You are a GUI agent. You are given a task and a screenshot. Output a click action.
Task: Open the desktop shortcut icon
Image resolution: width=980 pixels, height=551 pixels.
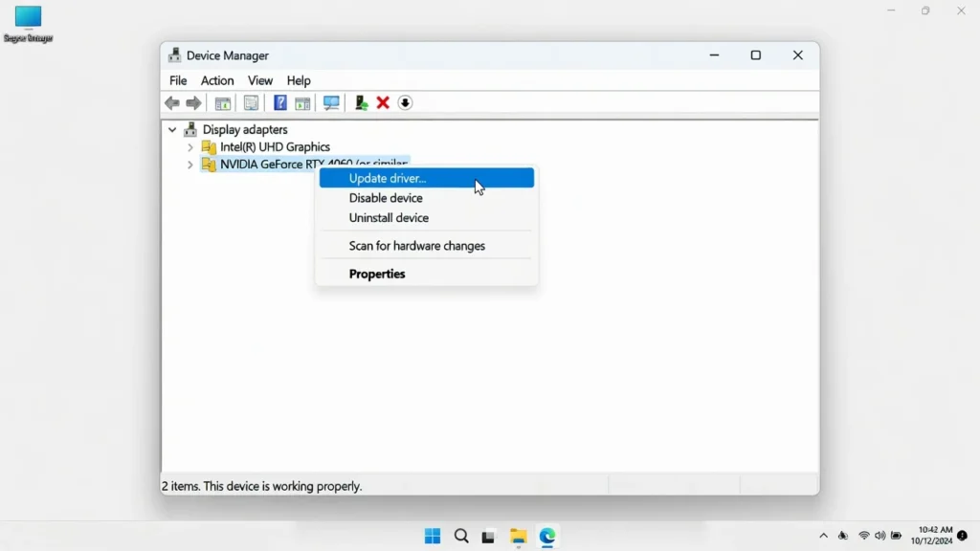pos(28,24)
